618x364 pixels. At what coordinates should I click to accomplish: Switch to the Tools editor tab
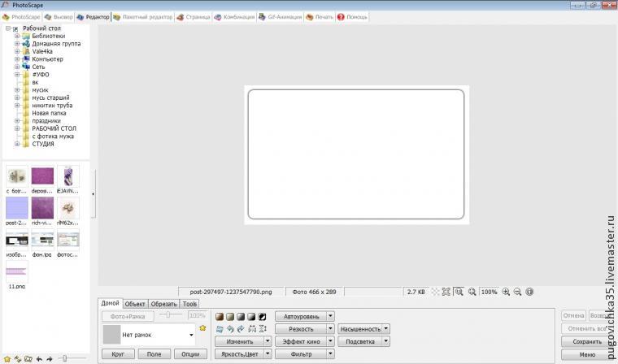tap(189, 304)
